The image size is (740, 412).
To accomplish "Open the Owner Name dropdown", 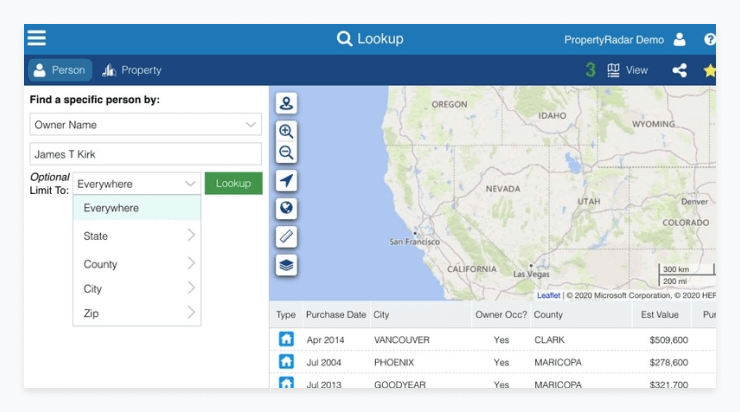I will click(145, 125).
